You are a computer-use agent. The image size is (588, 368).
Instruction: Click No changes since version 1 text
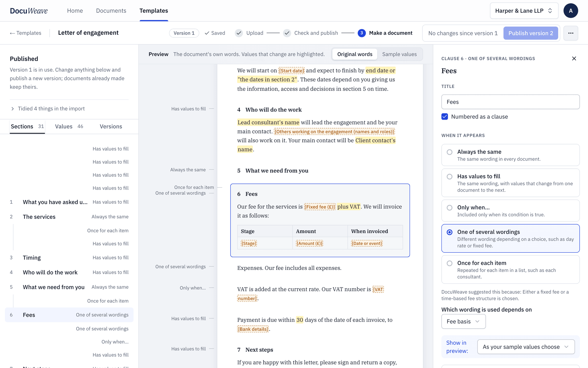coord(463,33)
